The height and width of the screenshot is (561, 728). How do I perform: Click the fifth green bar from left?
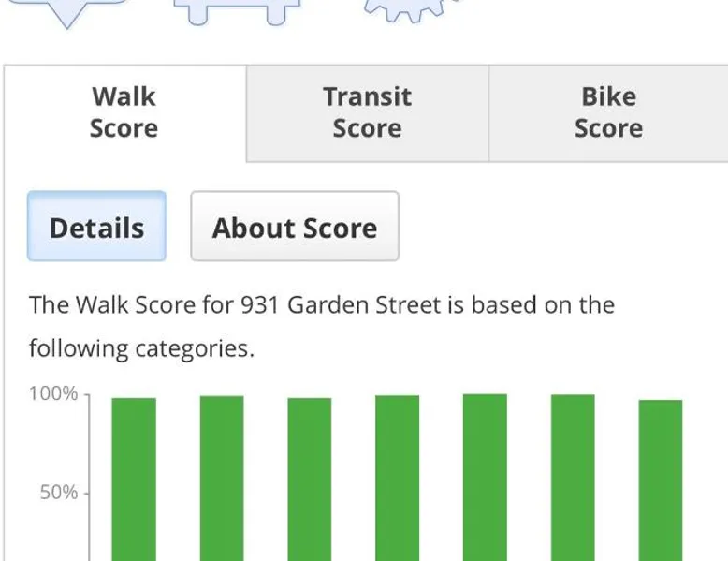(x=485, y=478)
